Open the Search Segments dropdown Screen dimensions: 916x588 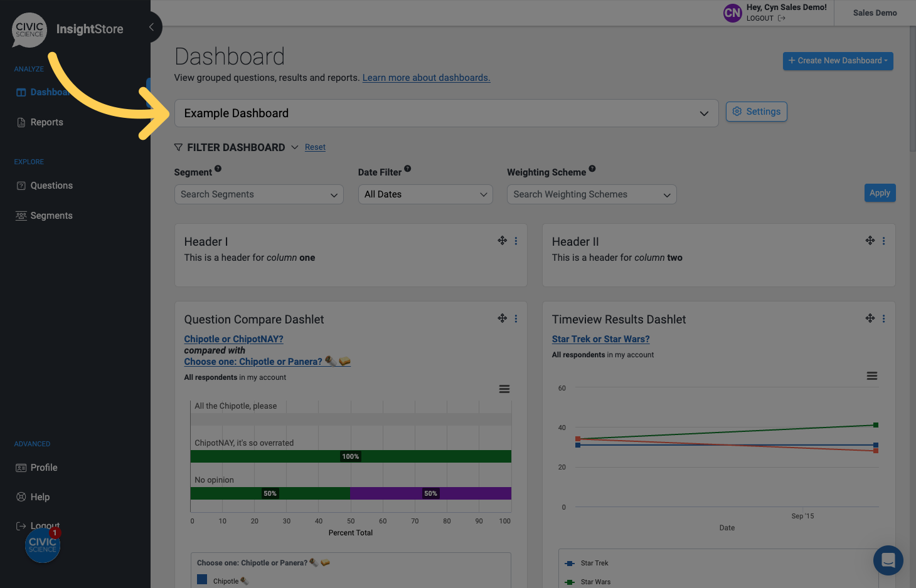tap(259, 194)
